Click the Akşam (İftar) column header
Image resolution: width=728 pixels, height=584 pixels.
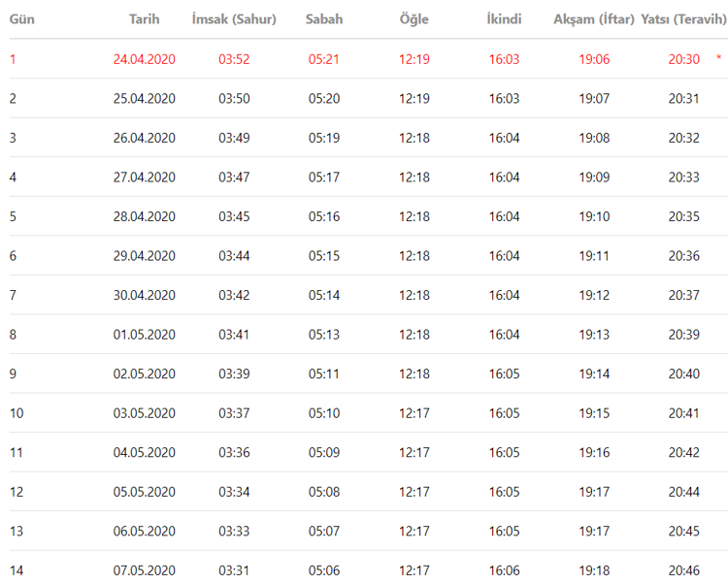click(x=594, y=19)
